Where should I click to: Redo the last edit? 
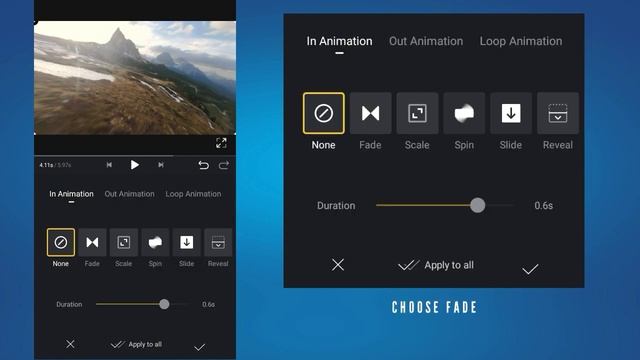click(x=224, y=165)
